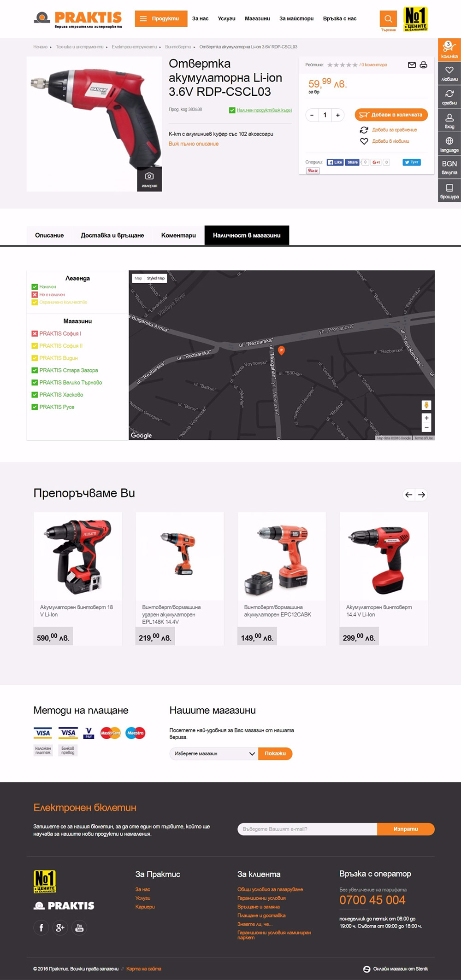Image resolution: width=461 pixels, height=980 pixels.
Task: Open Карта на сайта footer link
Action: tap(144, 969)
